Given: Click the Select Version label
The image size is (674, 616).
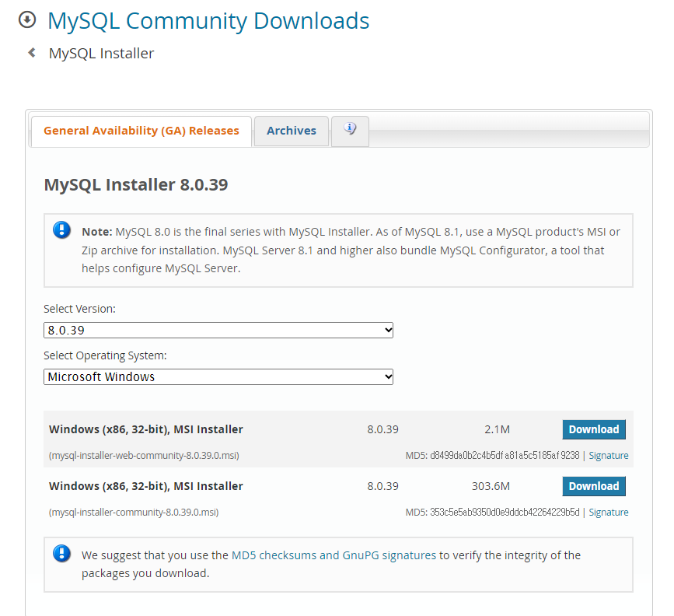Looking at the screenshot, I should point(79,309).
